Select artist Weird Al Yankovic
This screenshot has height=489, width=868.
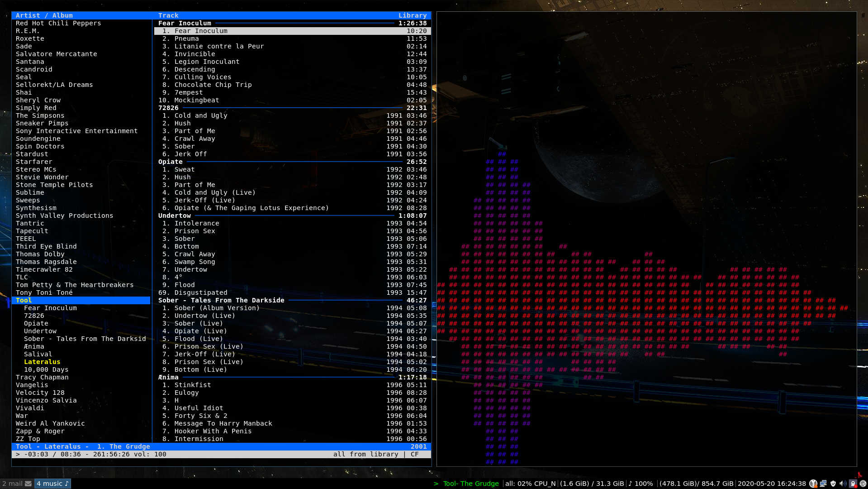pos(50,423)
